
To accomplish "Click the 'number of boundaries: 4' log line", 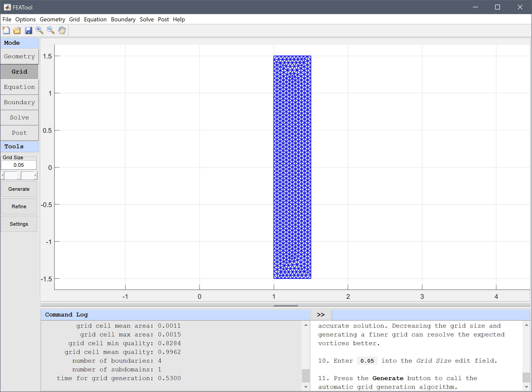I will click(117, 361).
